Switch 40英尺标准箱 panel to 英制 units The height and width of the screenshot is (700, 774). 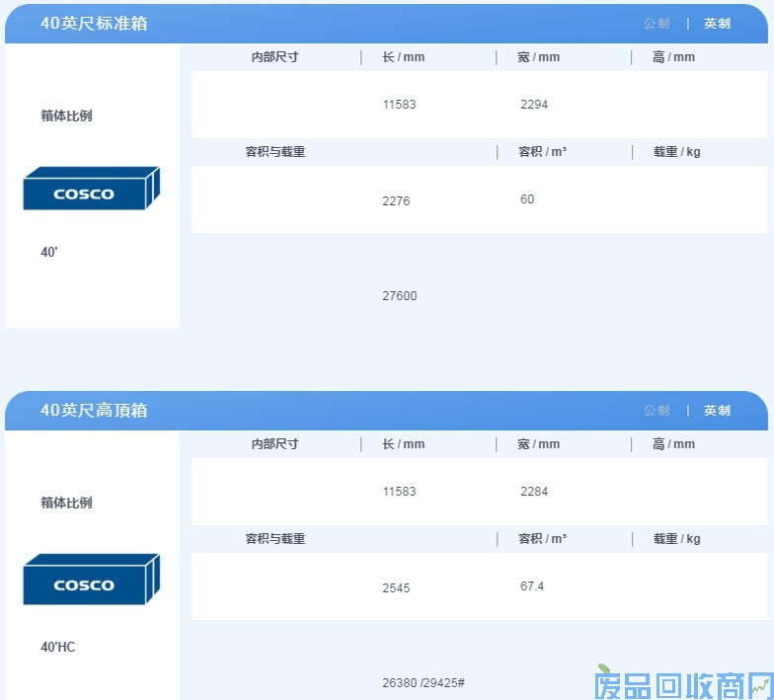pyautogui.click(x=717, y=24)
